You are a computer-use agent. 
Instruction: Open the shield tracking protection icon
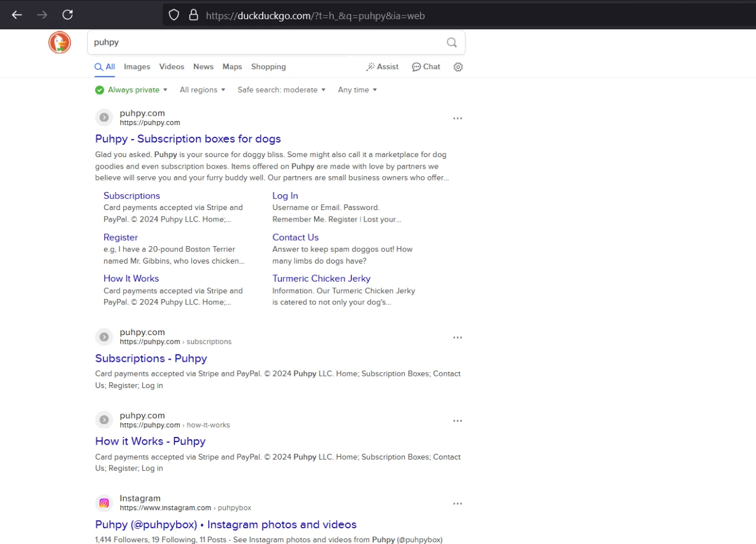(174, 15)
